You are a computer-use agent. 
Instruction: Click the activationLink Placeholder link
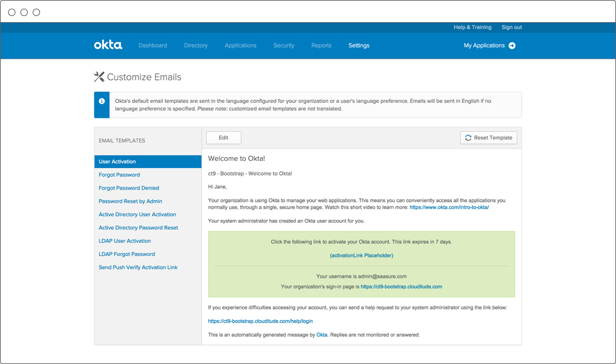tap(362, 255)
